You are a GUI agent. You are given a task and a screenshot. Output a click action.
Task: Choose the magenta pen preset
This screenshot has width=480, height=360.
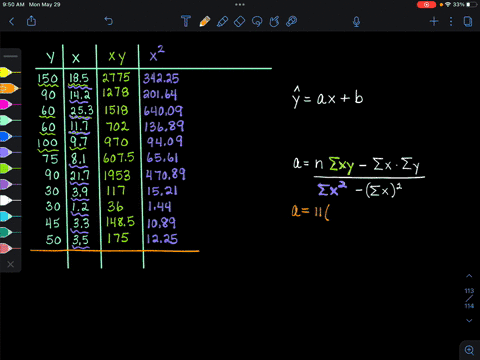[x=10, y=104]
